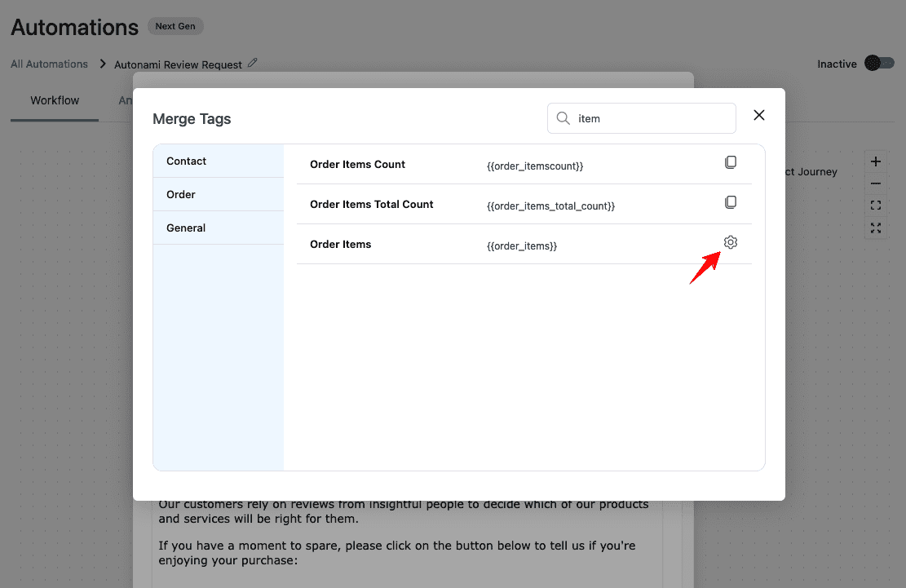
Task: Open settings gear for Order Items tag
Action: tap(731, 242)
